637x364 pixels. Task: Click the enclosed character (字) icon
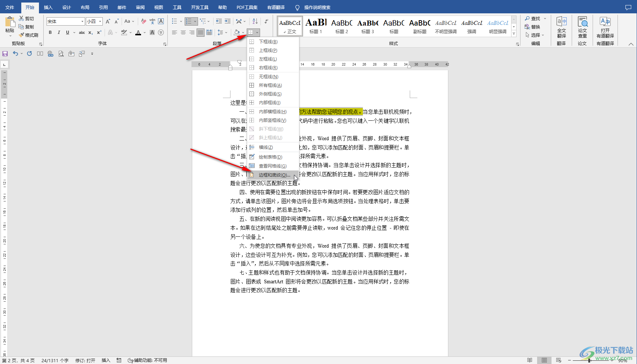point(161,32)
